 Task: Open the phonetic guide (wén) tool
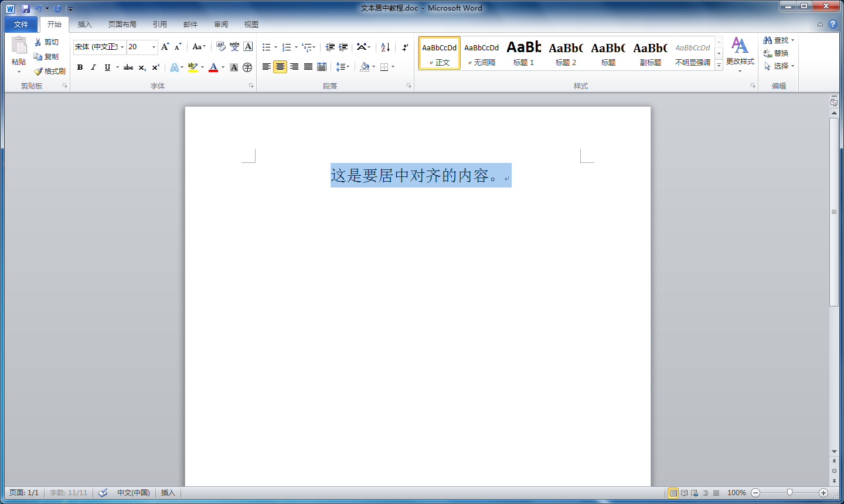[x=234, y=47]
